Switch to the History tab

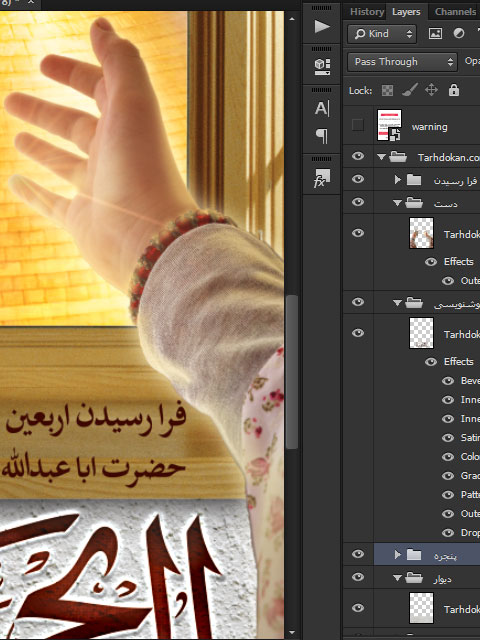(x=367, y=12)
